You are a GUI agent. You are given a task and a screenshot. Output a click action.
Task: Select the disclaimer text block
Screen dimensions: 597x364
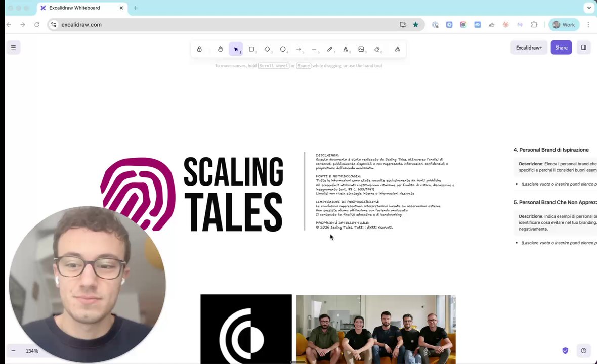[x=385, y=191]
